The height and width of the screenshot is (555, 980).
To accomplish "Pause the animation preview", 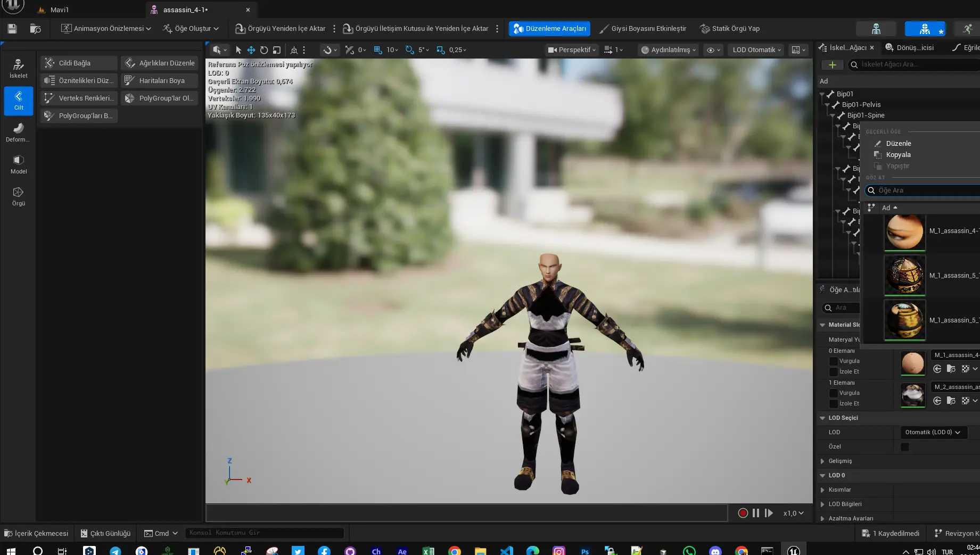I will [756, 513].
